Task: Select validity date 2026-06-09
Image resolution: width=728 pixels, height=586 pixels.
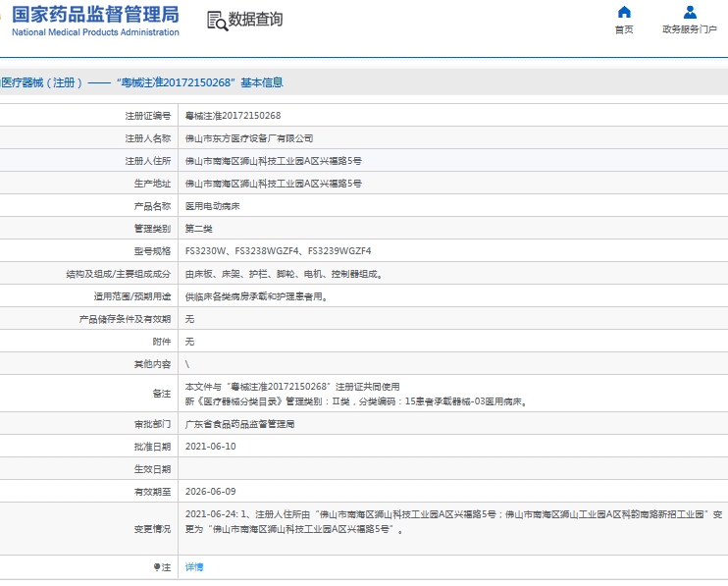Action: coord(210,491)
